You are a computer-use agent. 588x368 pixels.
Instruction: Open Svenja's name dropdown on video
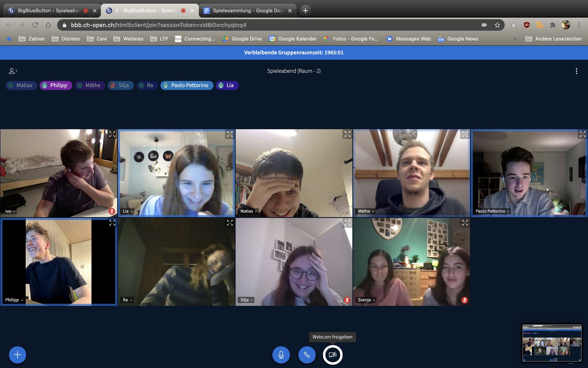[x=366, y=300]
